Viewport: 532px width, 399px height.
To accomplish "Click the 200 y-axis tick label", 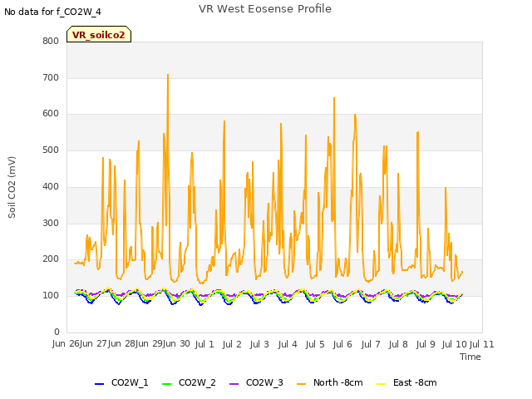I will point(51,259).
